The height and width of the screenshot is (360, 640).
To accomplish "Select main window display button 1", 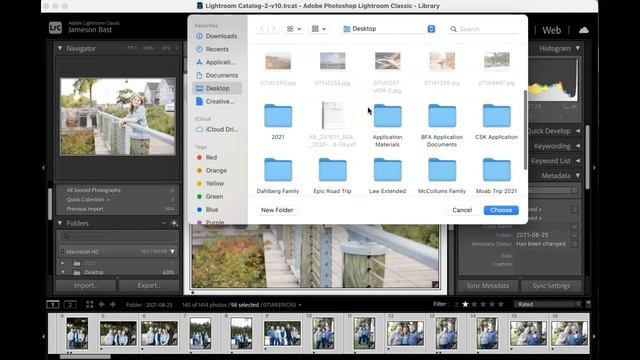I will [53, 304].
